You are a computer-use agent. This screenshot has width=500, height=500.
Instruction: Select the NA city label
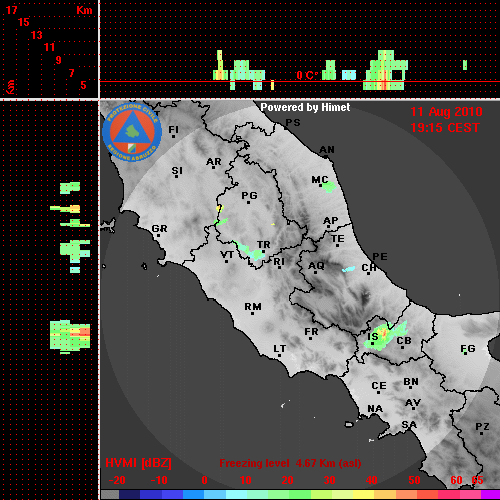click(x=375, y=409)
